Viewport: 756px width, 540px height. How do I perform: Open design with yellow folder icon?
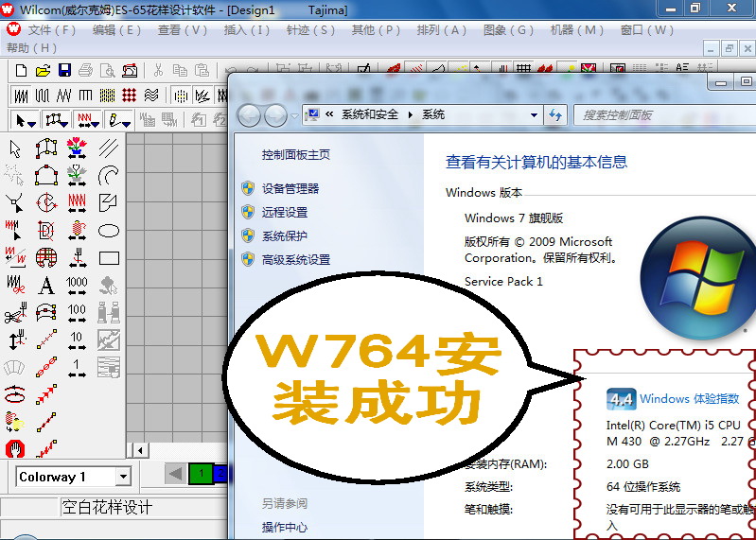tap(43, 71)
